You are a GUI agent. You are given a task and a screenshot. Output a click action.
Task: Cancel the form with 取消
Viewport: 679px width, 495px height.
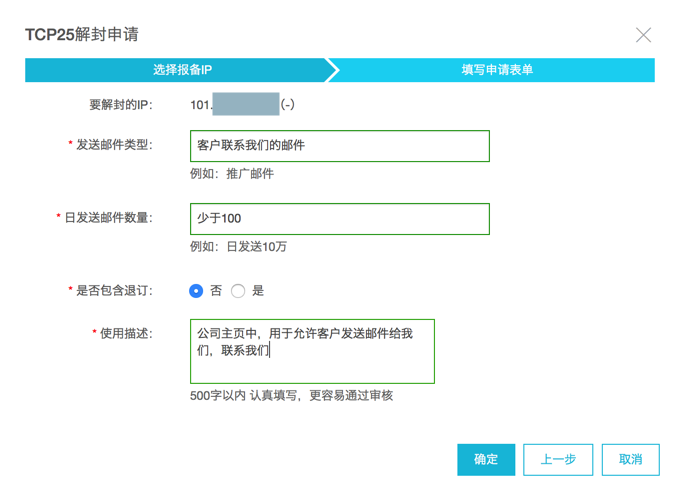click(x=630, y=460)
